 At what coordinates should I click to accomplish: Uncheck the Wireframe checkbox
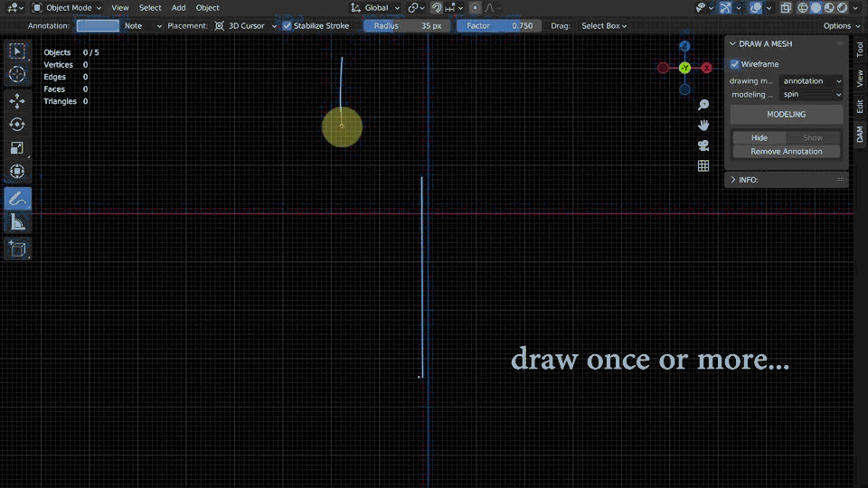(x=734, y=64)
